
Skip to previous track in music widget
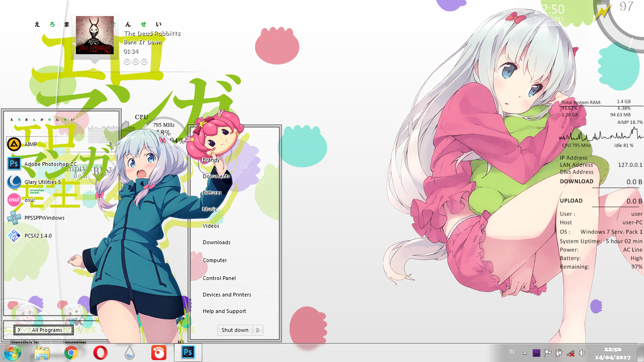click(127, 61)
